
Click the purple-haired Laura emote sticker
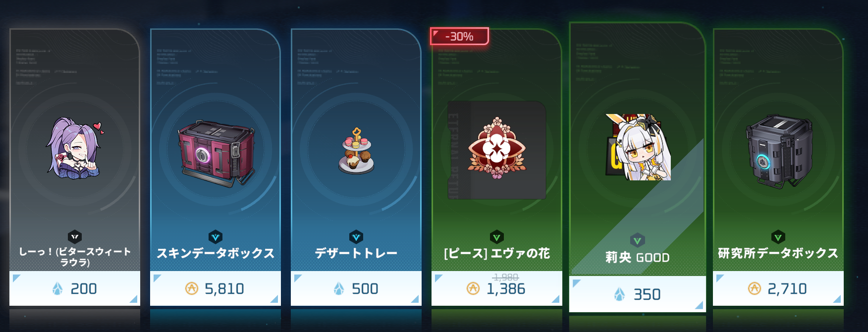click(75, 149)
